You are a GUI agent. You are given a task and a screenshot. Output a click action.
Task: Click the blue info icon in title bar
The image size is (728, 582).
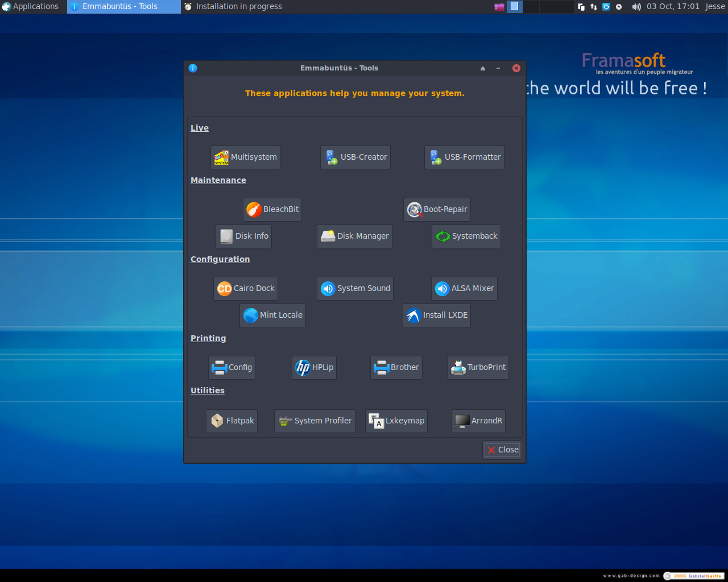click(193, 68)
